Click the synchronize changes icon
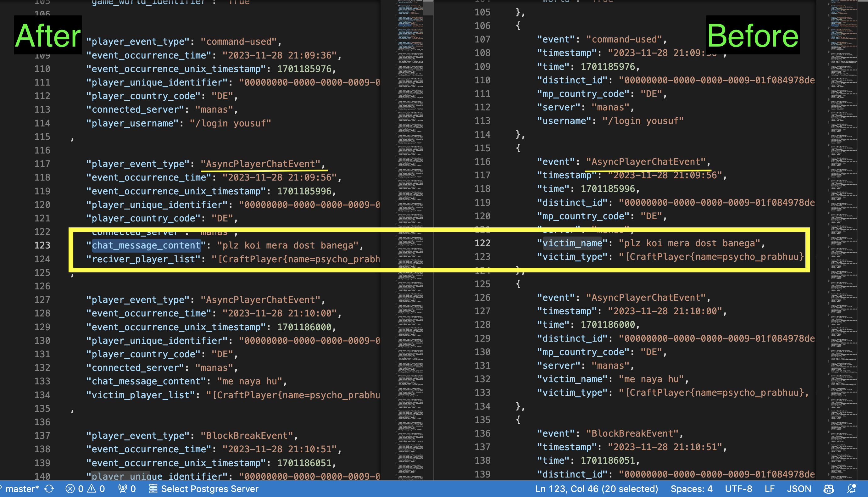The image size is (868, 497). click(x=49, y=489)
